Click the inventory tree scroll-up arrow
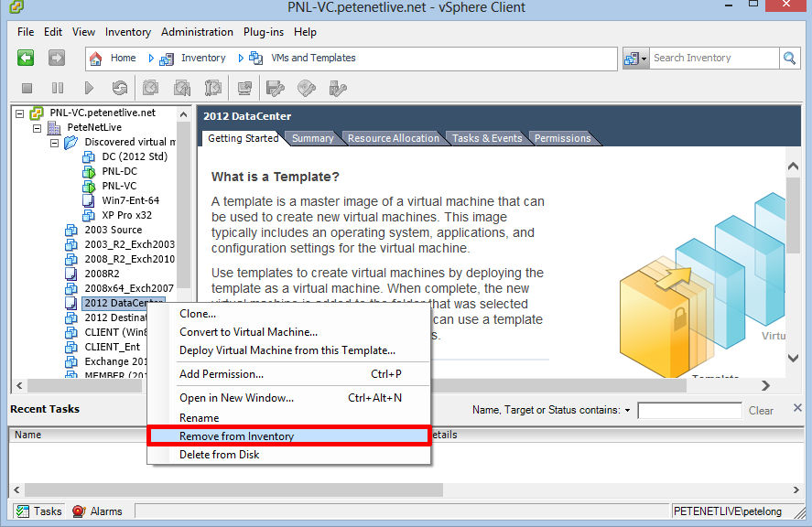This screenshot has height=527, width=812. click(183, 113)
